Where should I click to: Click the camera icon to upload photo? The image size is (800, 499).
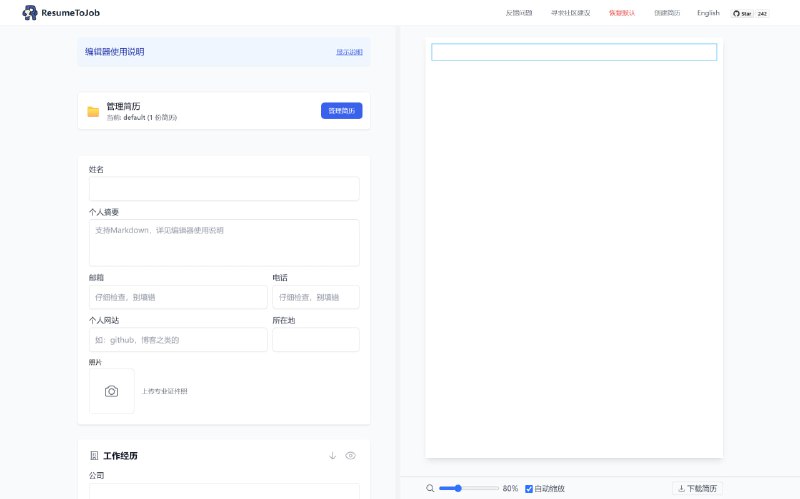111,391
